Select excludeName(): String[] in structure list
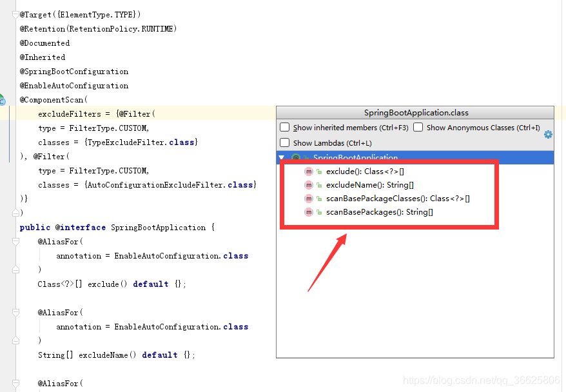Image resolution: width=566 pixels, height=392 pixels. [369, 185]
